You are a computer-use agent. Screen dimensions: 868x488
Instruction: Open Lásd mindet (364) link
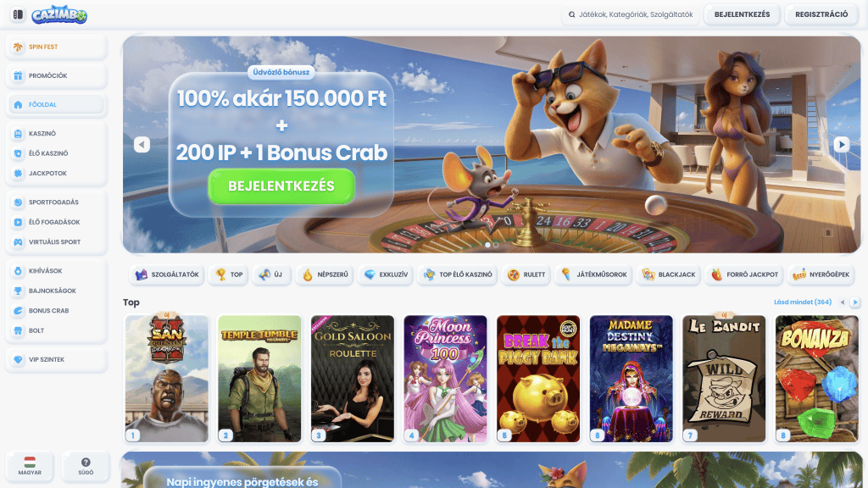click(803, 302)
